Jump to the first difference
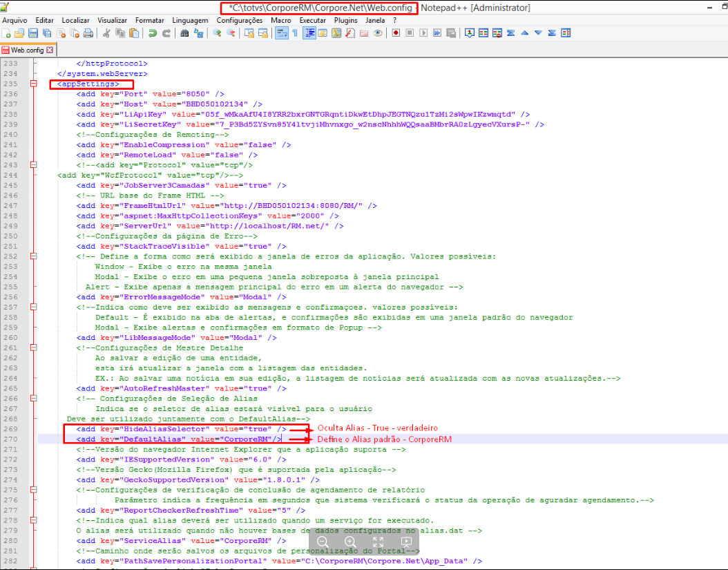The width and height of the screenshot is (728, 570). 510,33
